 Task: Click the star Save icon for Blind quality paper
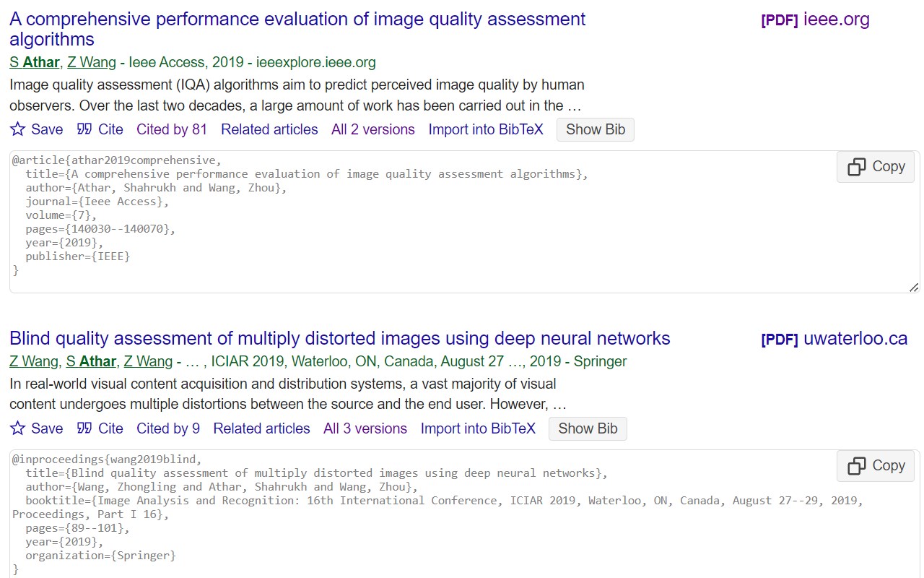coord(18,428)
